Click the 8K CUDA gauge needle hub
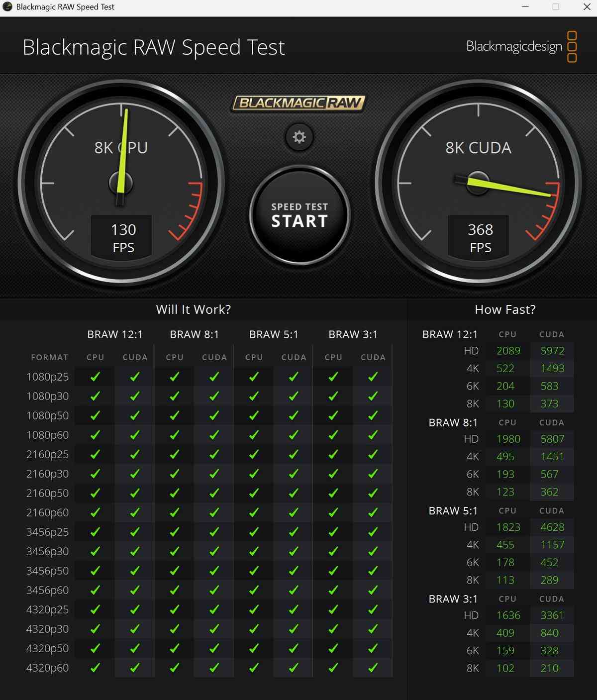 tap(478, 183)
